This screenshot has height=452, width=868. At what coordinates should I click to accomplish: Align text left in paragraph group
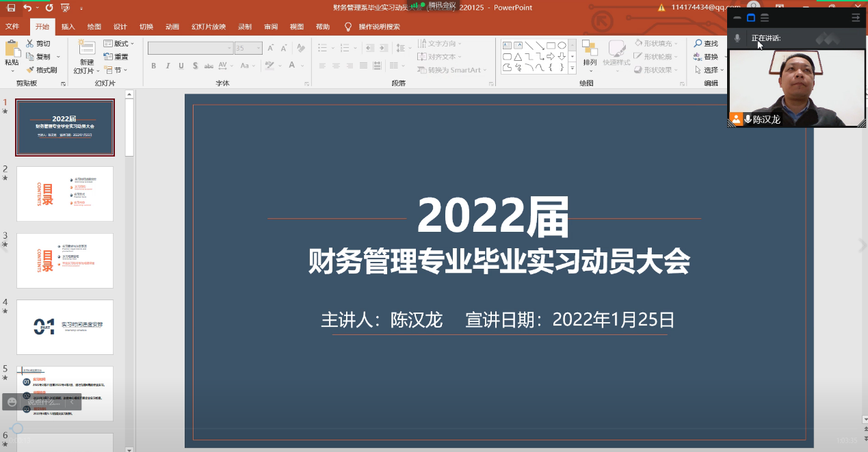tap(322, 66)
